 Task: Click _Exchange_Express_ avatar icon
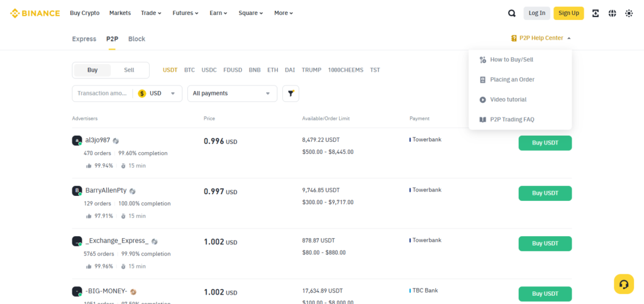77,241
